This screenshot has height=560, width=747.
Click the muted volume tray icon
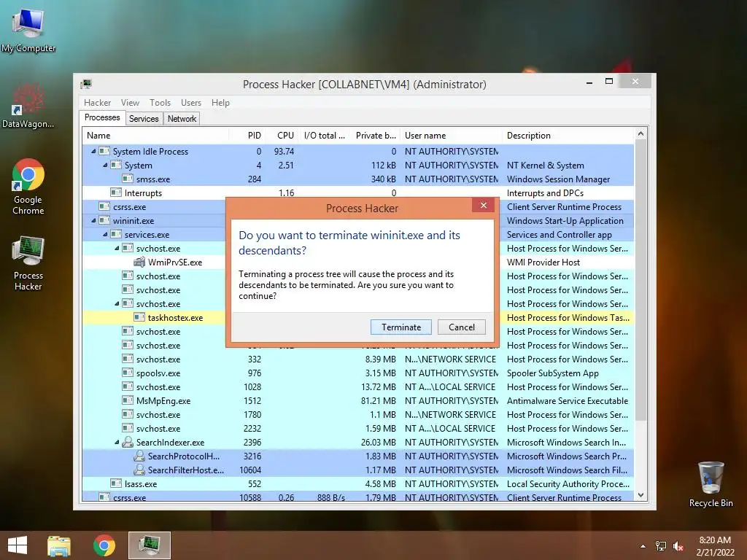click(x=678, y=546)
